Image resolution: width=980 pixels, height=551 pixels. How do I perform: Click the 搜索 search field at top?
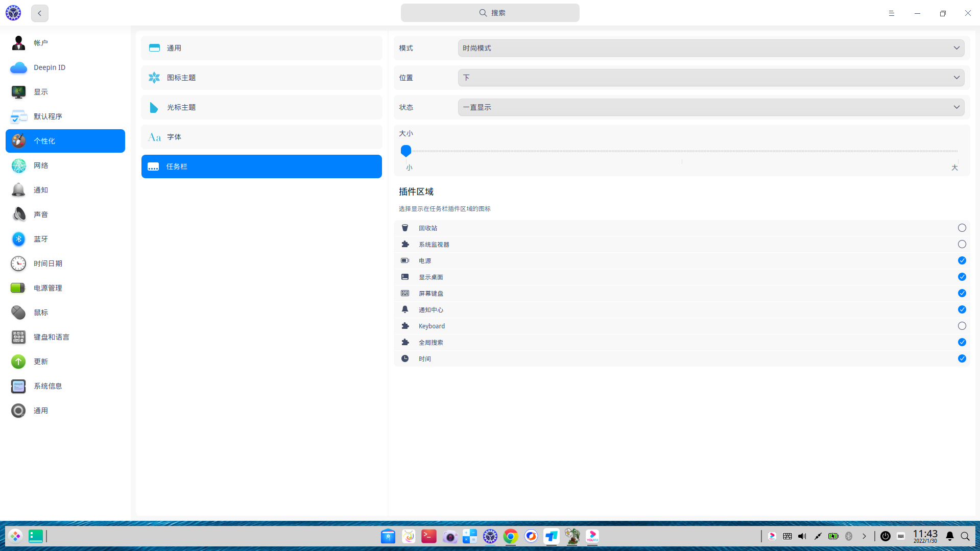point(490,13)
